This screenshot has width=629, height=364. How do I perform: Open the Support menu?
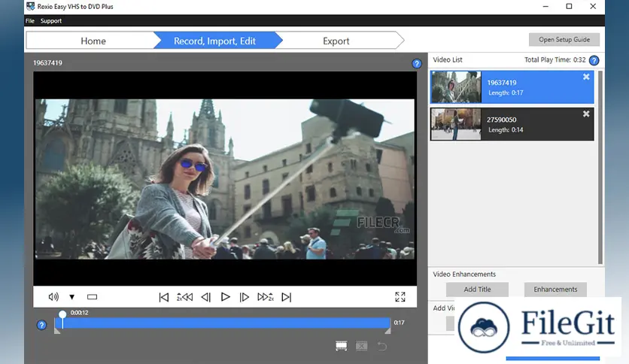tap(51, 21)
